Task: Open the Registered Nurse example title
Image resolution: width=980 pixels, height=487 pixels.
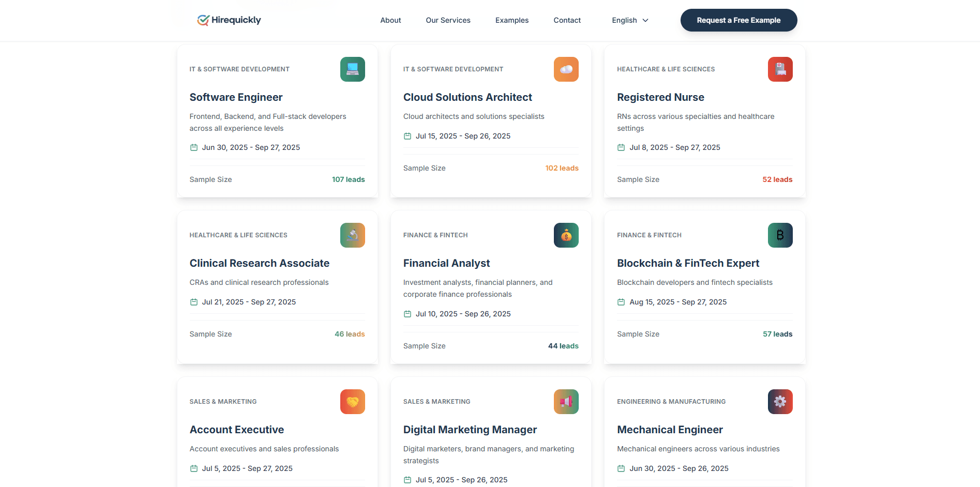Action: pyautogui.click(x=660, y=97)
